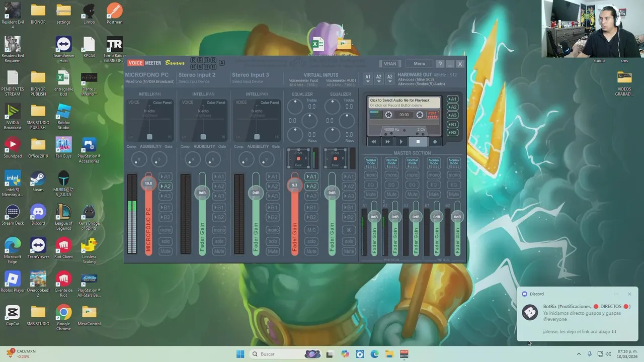Open Soundpad from the desktop

point(13,148)
